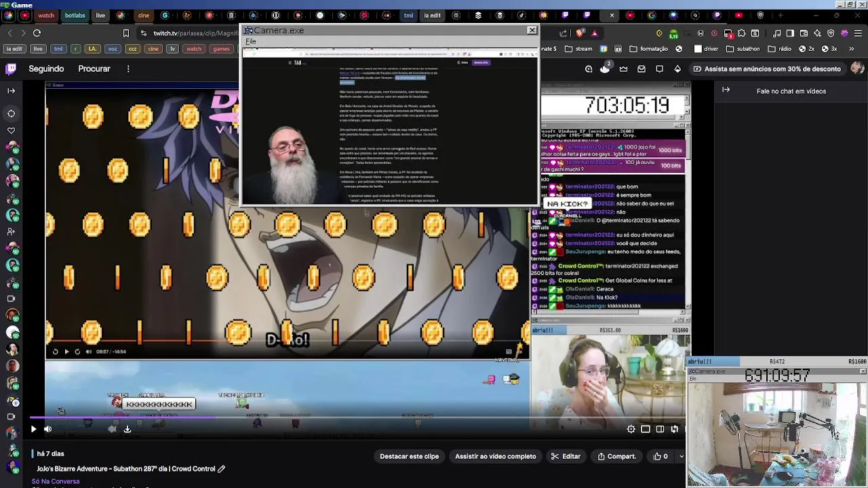The width and height of the screenshot is (868, 488).
Task: Open the 'ia edit' bookmark in bookmarks bar
Action: tap(14, 49)
